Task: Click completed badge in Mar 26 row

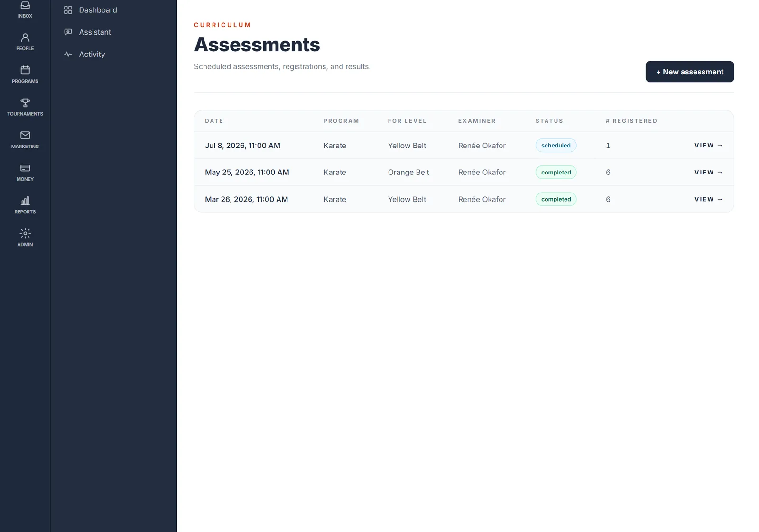Action: click(556, 200)
